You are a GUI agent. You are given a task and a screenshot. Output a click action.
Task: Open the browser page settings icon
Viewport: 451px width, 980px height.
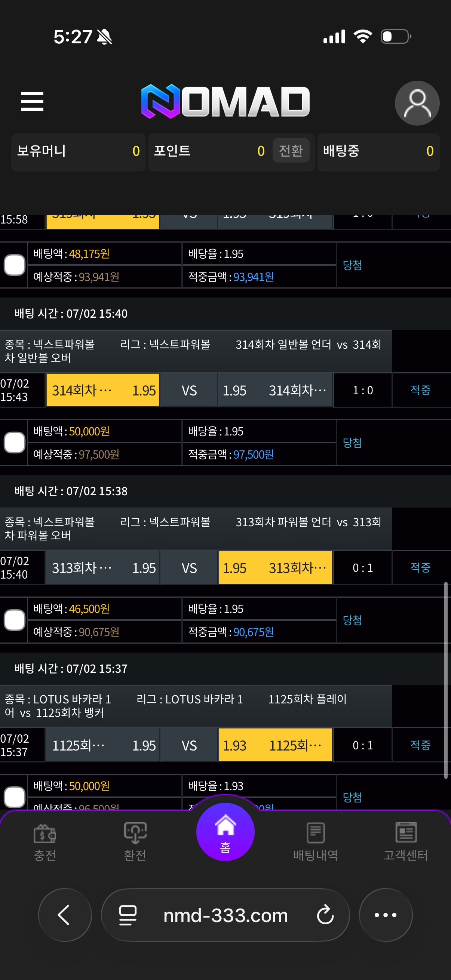point(128,915)
